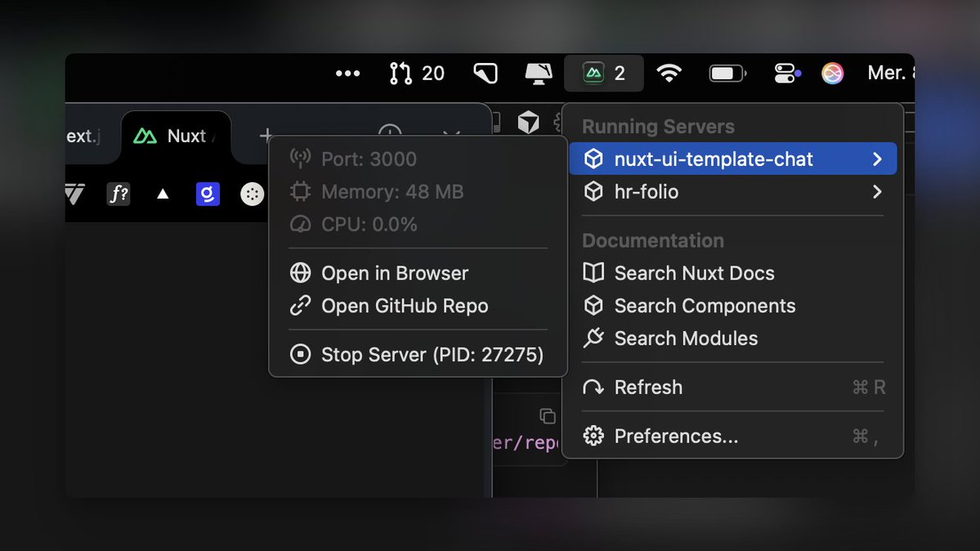
Task: Click the book icon beside Search Nuxt Docs
Action: 593,273
